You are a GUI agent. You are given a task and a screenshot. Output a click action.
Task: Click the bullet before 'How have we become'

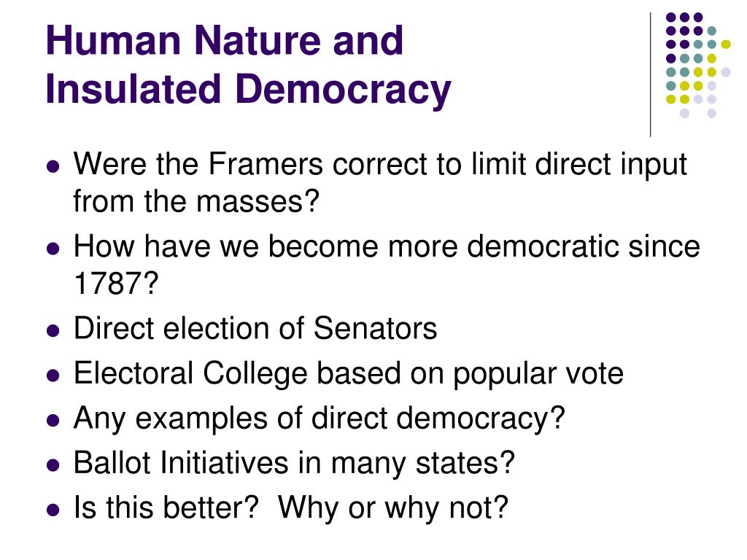coord(53,248)
